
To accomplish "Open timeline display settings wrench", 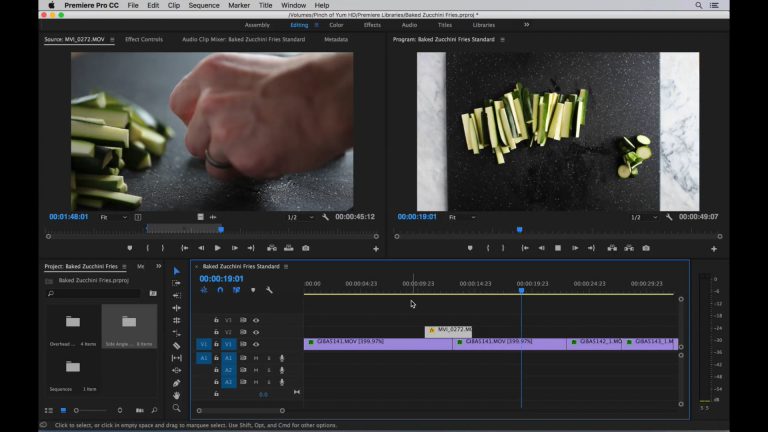I will 269,290.
